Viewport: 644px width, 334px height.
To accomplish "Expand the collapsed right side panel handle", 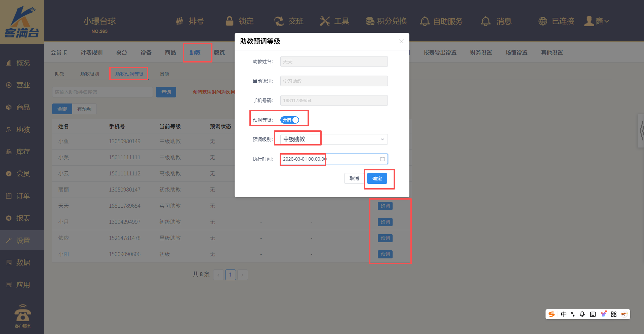I will tap(641, 131).
